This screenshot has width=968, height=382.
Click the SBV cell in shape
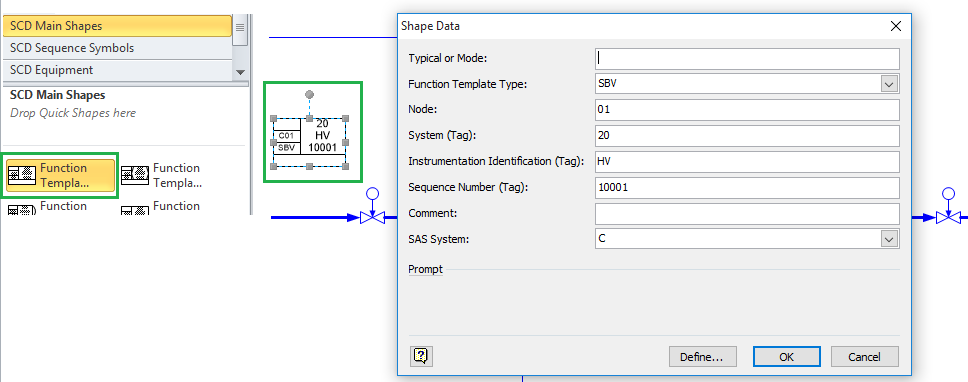click(x=286, y=148)
